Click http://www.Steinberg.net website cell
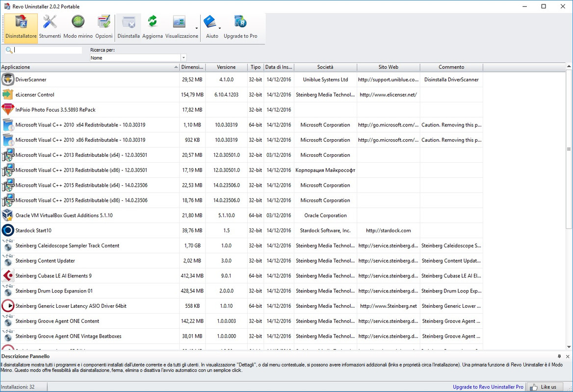 [x=388, y=306]
